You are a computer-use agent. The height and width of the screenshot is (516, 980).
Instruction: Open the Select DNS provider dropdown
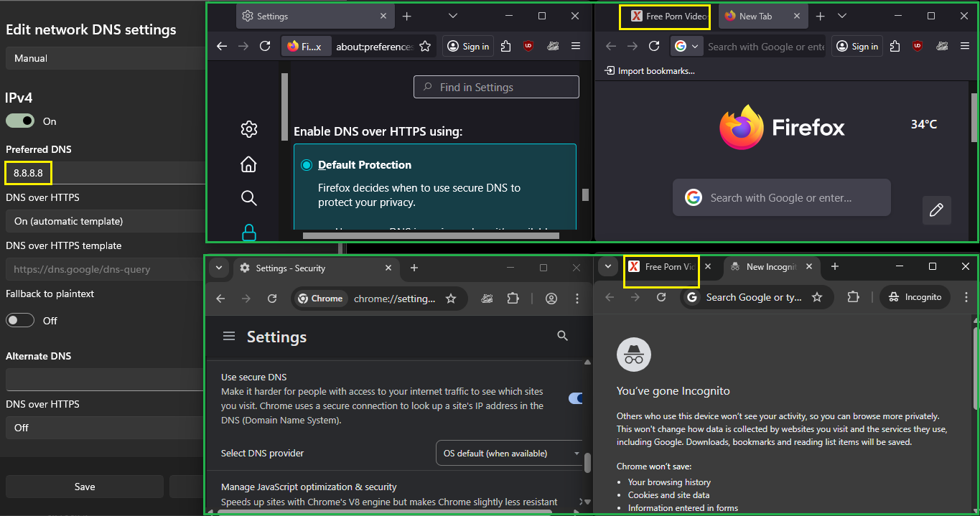(x=510, y=454)
